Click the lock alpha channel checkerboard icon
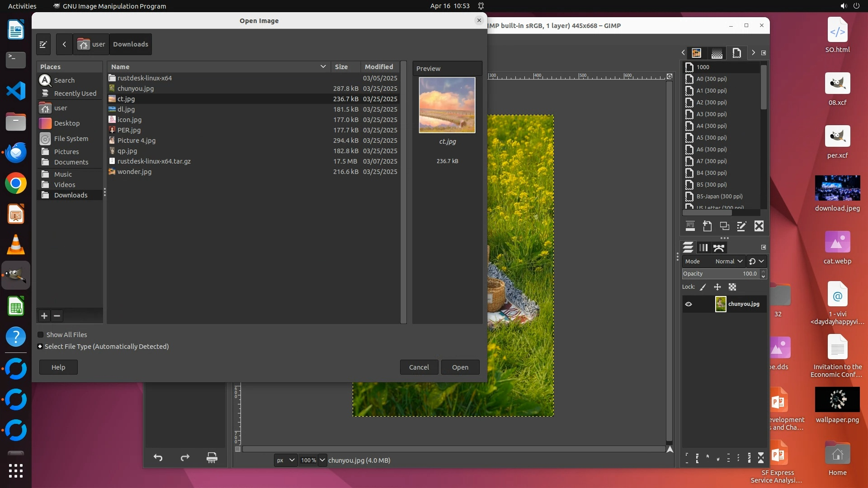The width and height of the screenshot is (868, 488). (732, 287)
